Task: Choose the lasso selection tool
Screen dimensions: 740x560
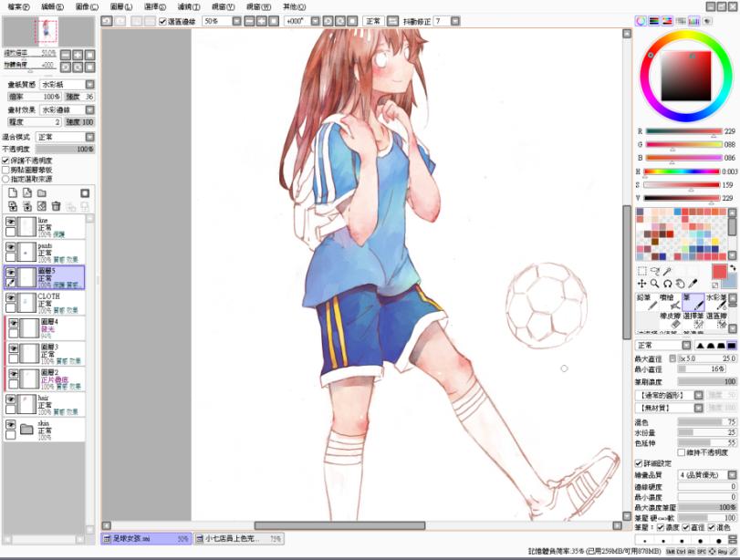Action: click(654, 271)
